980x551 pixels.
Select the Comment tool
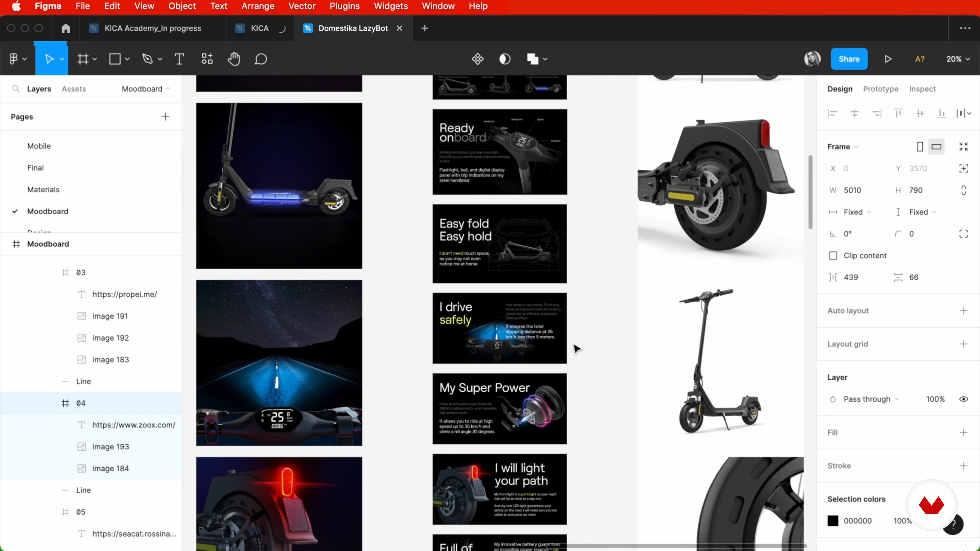pyautogui.click(x=261, y=59)
